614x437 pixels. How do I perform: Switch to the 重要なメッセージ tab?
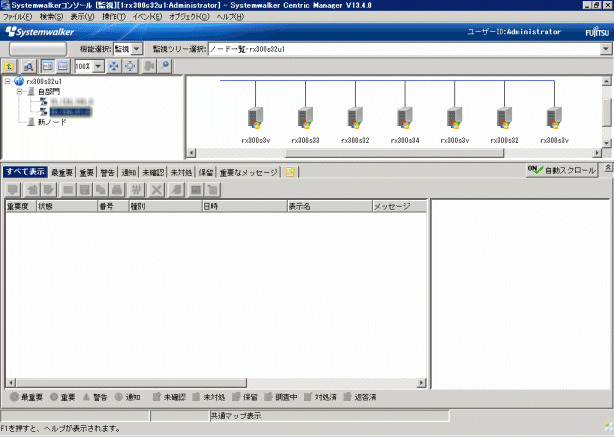point(249,172)
